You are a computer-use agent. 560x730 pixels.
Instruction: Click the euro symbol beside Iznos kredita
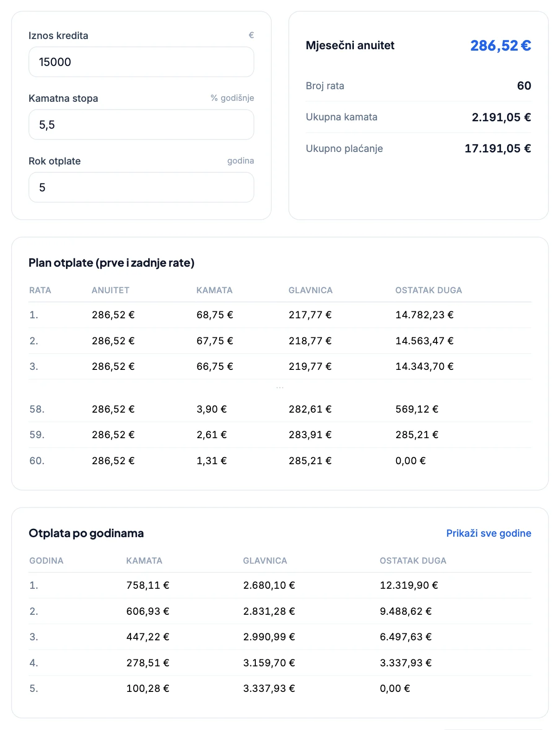251,35
